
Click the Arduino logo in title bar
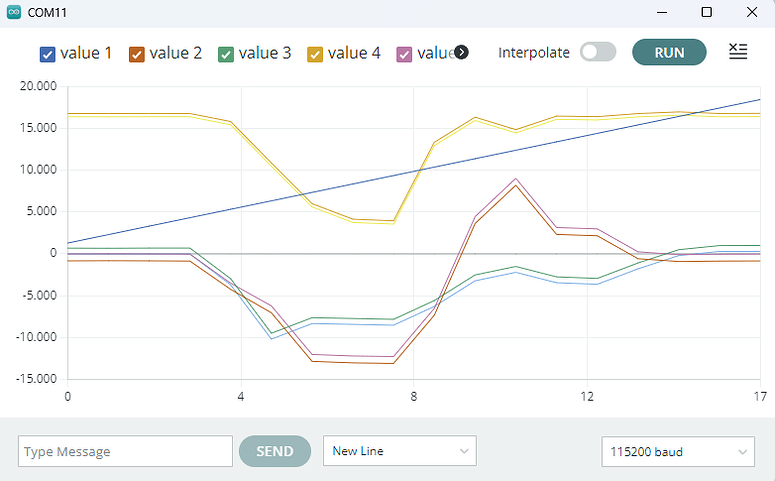point(13,12)
